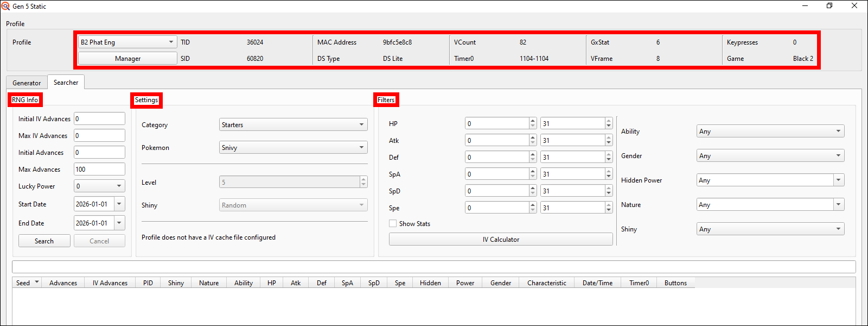Viewport: 868px width, 326px height.
Task: Click the IV cache file not configured message
Action: point(208,237)
